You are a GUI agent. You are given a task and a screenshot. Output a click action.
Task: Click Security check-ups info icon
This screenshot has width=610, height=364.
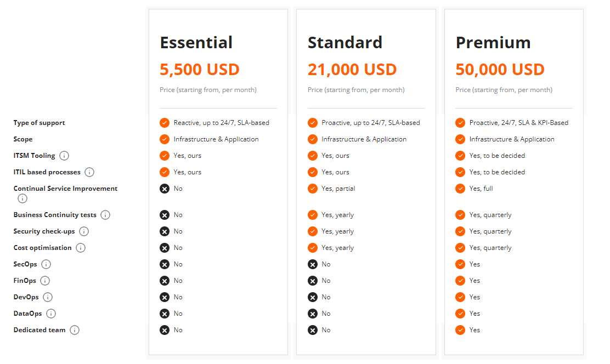click(x=84, y=231)
